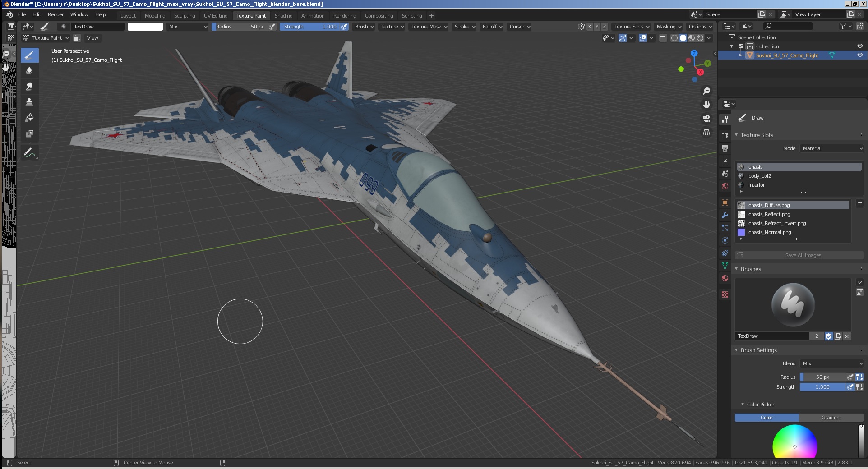This screenshot has height=469, width=868.
Task: Open the viewport View menu
Action: (x=92, y=38)
